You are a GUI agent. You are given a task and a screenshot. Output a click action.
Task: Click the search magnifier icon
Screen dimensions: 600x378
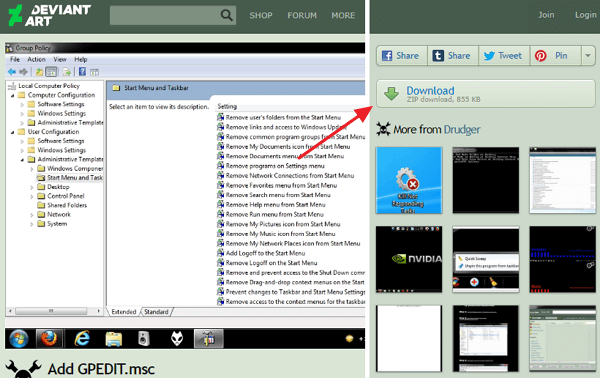[x=226, y=15]
